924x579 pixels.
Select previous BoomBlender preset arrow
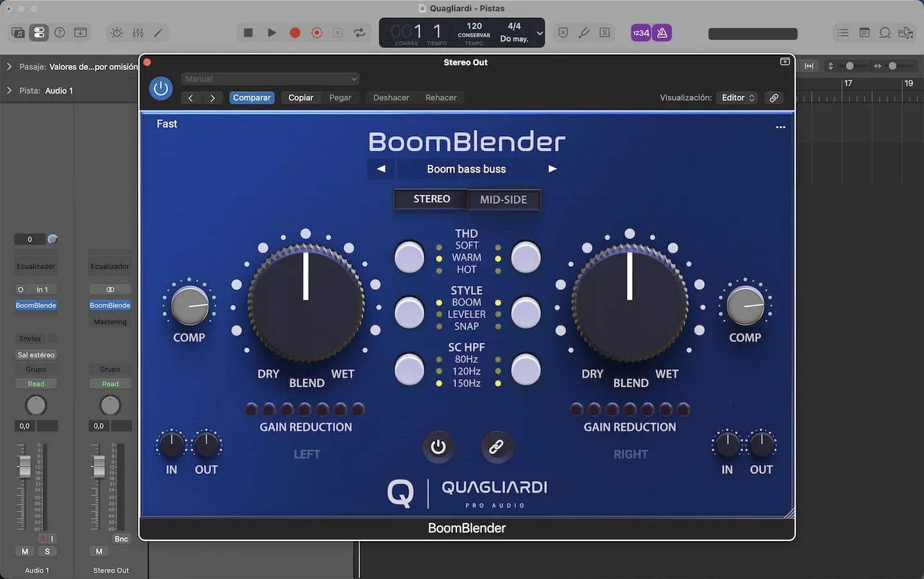click(x=381, y=169)
